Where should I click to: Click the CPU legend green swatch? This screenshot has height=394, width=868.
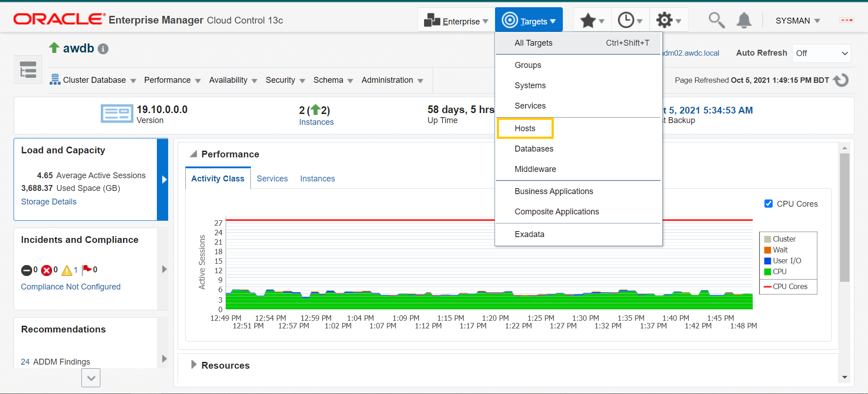coord(768,272)
